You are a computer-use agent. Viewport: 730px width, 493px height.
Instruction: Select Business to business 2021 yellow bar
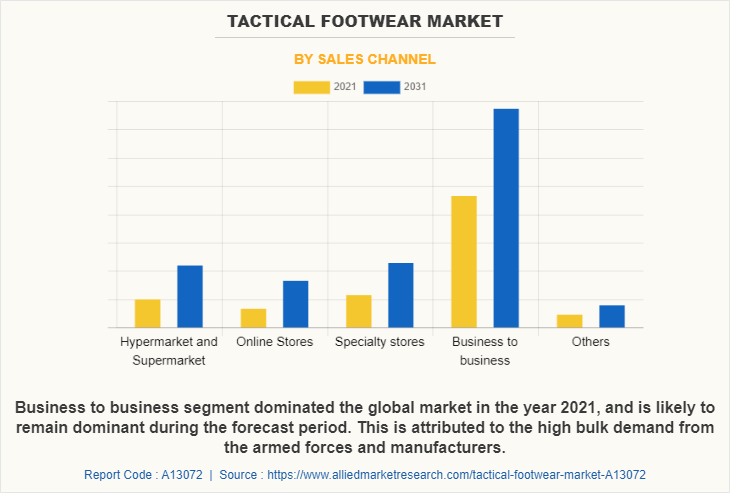[x=464, y=262]
